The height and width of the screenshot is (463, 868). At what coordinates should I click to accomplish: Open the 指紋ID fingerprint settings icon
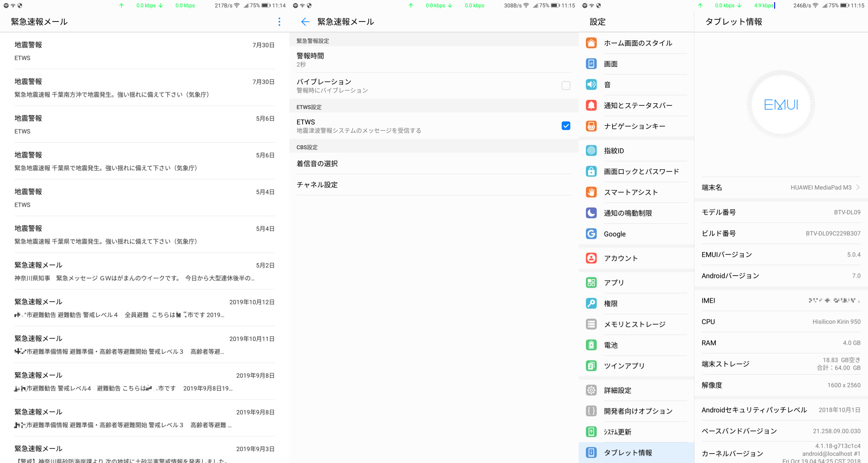point(591,150)
